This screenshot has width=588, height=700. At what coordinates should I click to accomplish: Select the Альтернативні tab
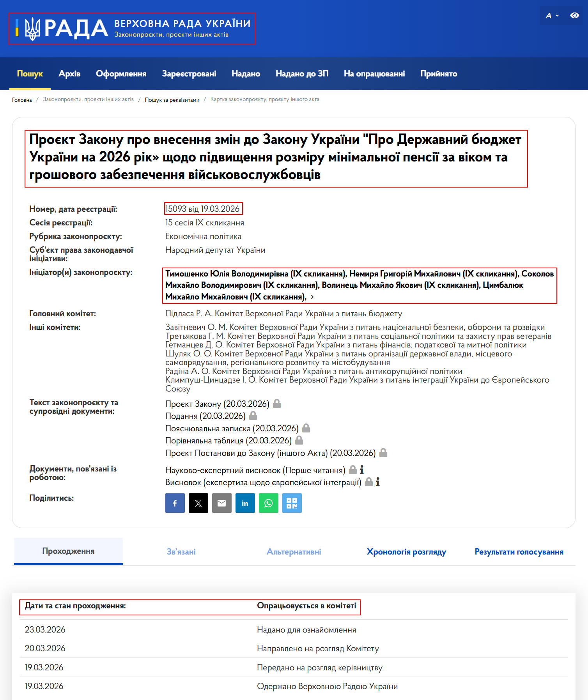294,551
